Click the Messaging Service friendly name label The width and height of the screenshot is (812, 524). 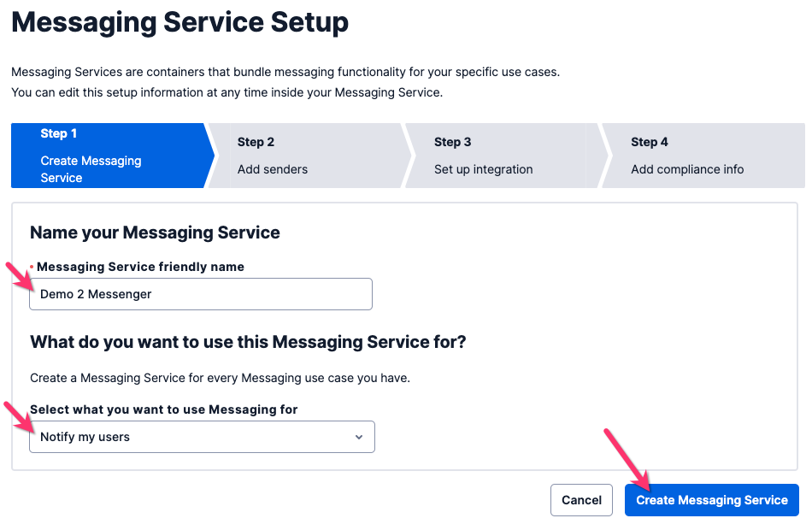pyautogui.click(x=140, y=267)
